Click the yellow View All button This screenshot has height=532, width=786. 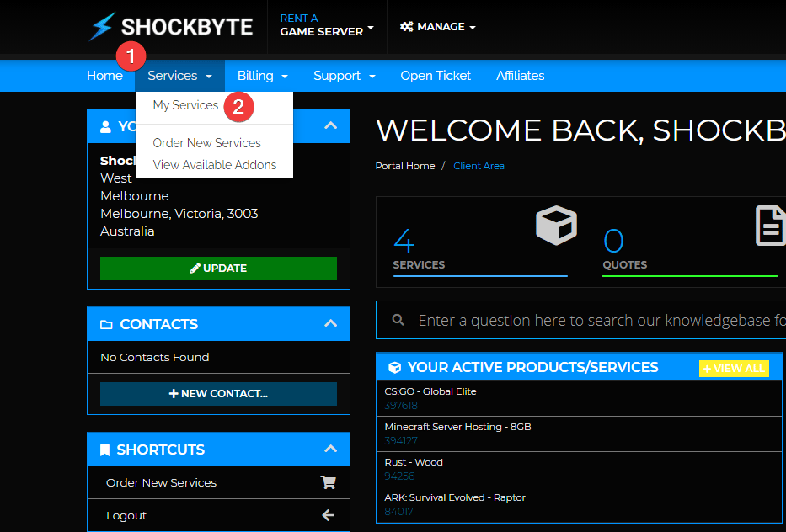(734, 368)
